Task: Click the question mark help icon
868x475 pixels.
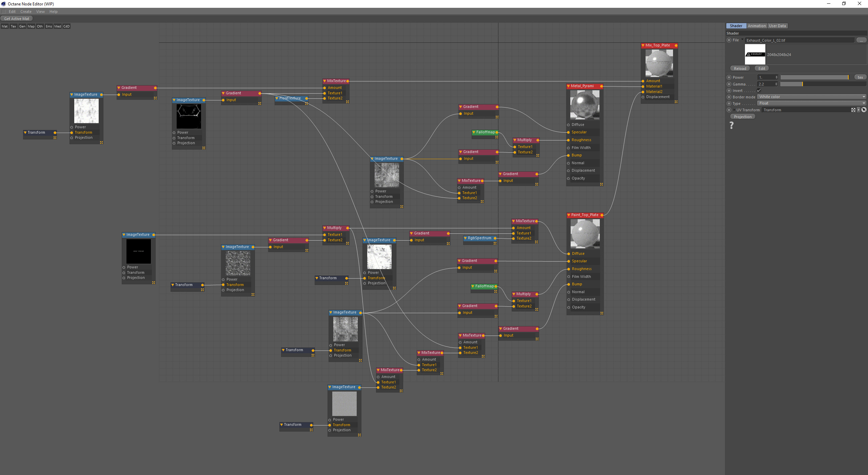Action: tap(731, 126)
